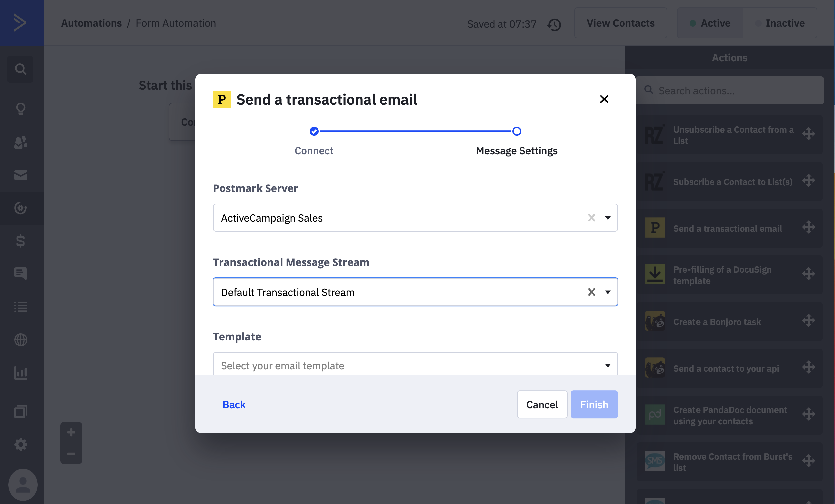Click the Saved at 07:37 status text
The height and width of the screenshot is (504, 835).
[502, 24]
